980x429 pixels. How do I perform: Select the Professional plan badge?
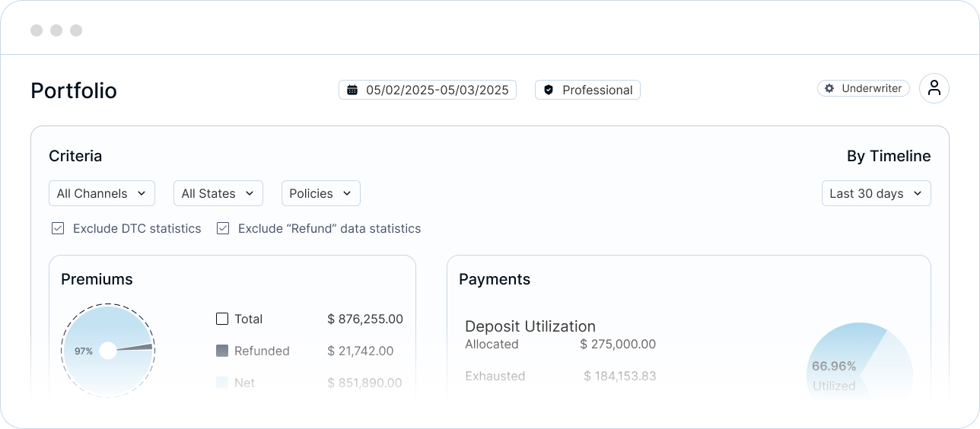(587, 90)
